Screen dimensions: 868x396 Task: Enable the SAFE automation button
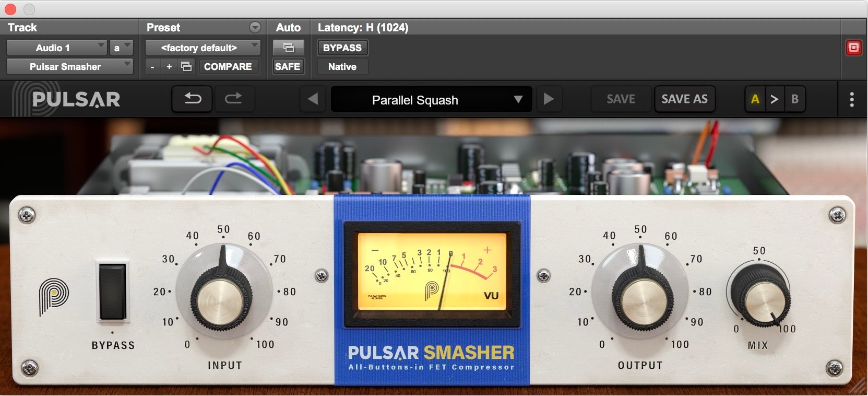pyautogui.click(x=288, y=66)
